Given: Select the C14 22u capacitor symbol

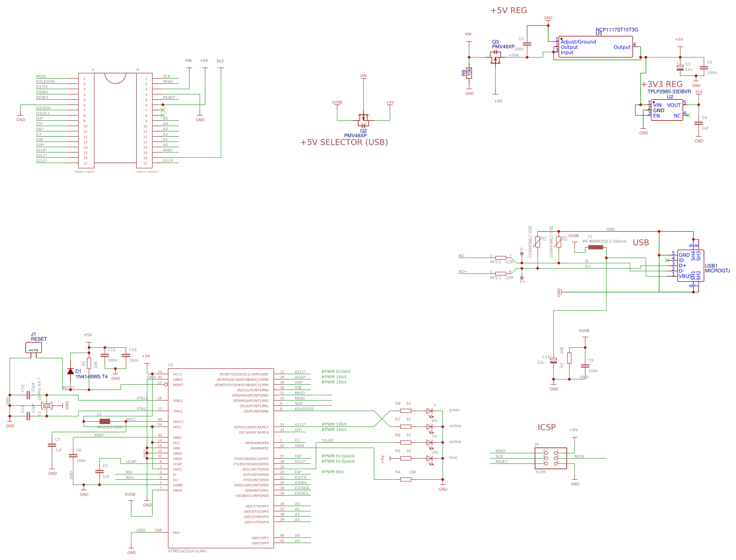Looking at the screenshot, I should (553, 360).
